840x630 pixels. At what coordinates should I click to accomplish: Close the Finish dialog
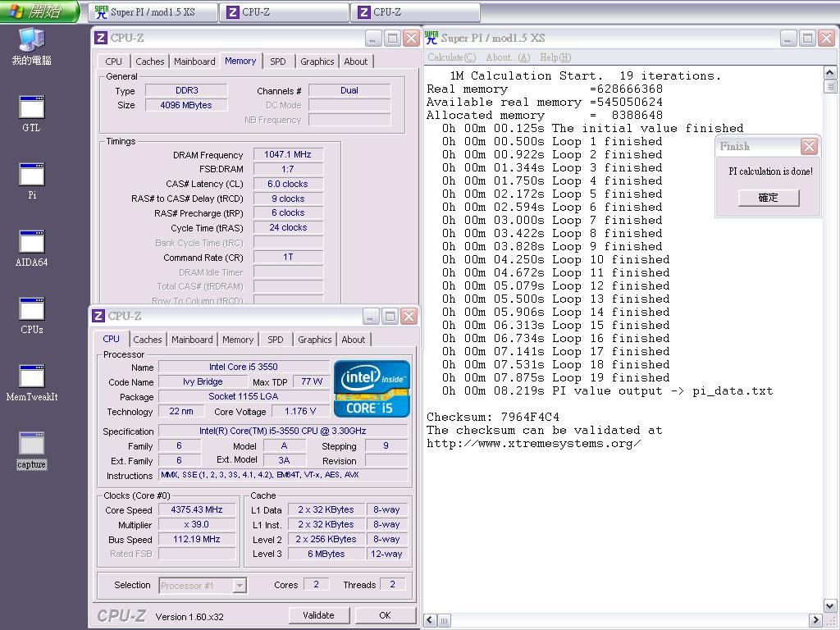[809, 146]
